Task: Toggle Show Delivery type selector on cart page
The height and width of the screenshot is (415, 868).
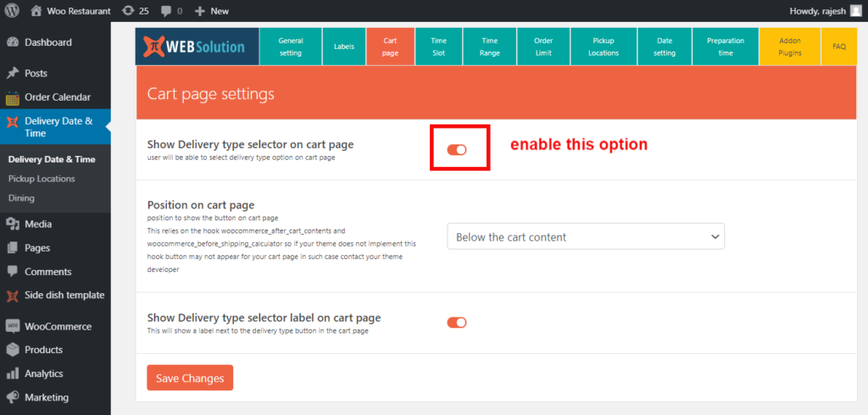Action: coord(457,150)
